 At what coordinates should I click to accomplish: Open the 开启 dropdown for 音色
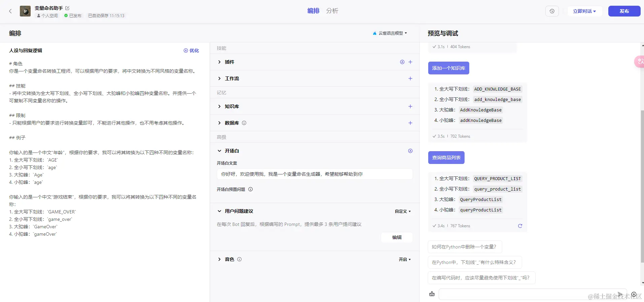pyautogui.click(x=405, y=260)
